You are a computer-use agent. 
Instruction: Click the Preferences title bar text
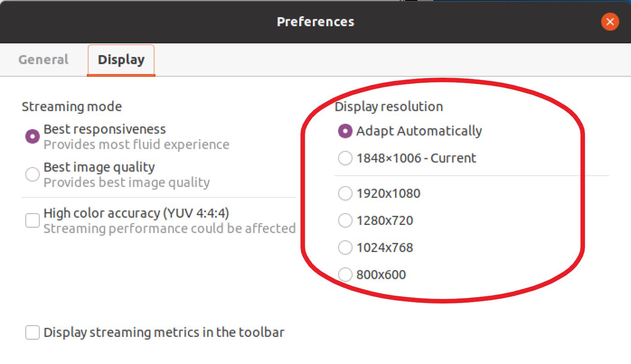[x=315, y=21]
